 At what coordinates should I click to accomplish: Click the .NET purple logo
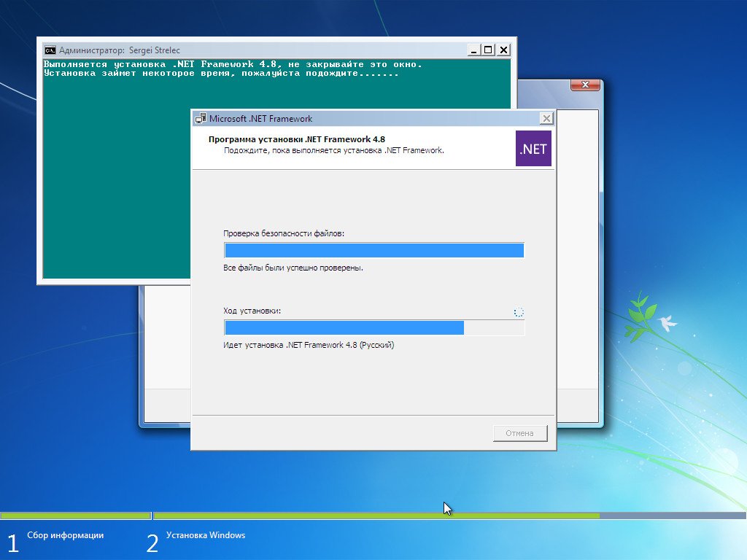coord(533,149)
